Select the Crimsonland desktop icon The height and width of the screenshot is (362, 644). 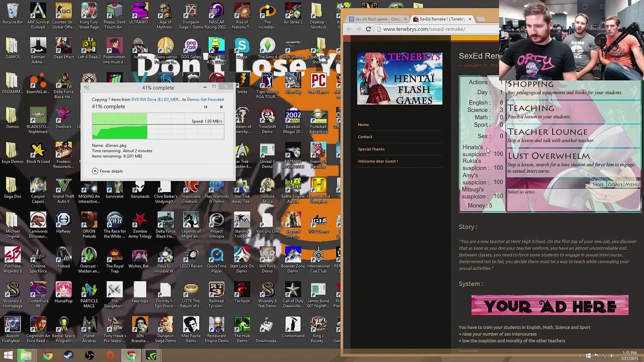(293, 328)
